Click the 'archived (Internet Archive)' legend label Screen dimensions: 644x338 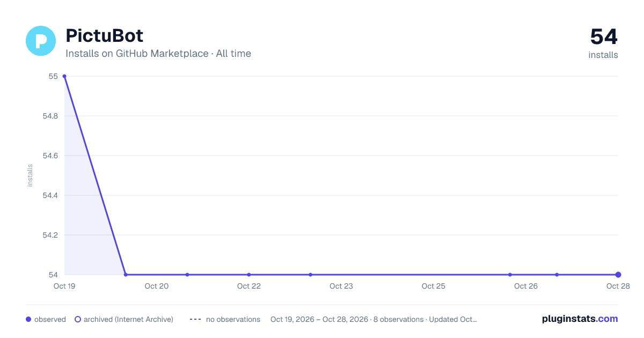point(128,319)
